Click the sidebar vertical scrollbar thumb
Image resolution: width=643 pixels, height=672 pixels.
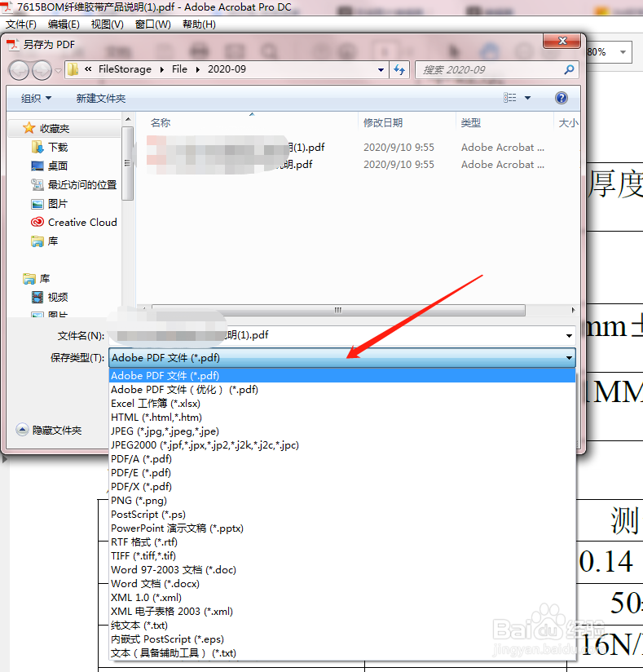[x=127, y=163]
